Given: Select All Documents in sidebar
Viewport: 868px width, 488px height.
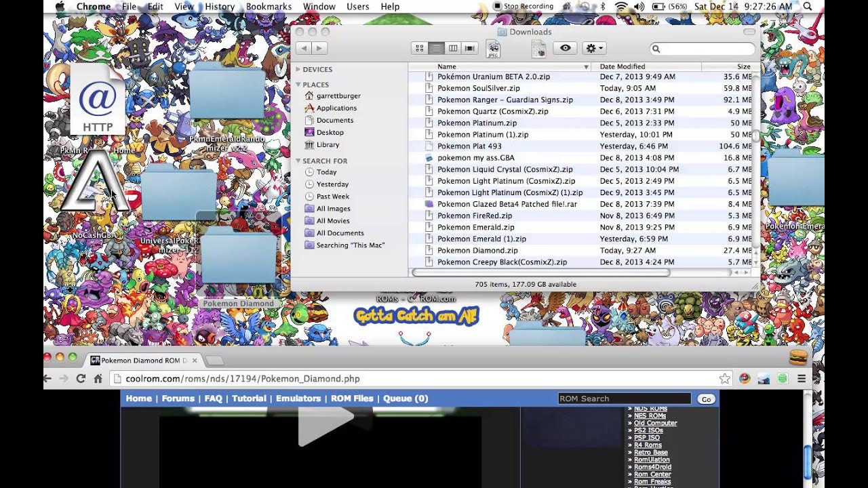Looking at the screenshot, I should pos(334,233).
